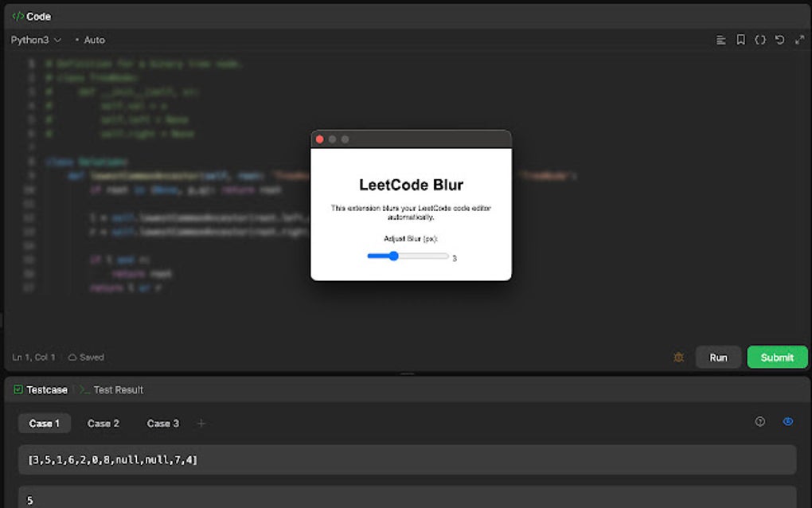This screenshot has height=508, width=812.
Task: Open the code formatting options icon
Action: pos(720,40)
